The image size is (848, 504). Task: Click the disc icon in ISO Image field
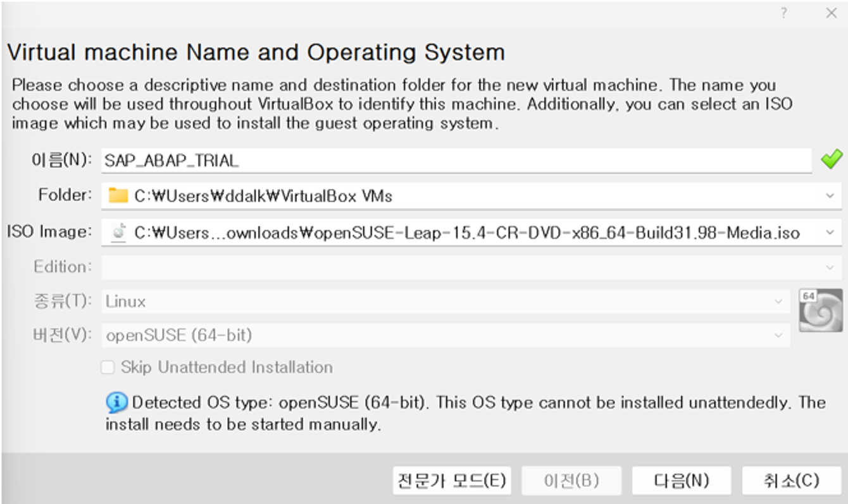tap(118, 232)
